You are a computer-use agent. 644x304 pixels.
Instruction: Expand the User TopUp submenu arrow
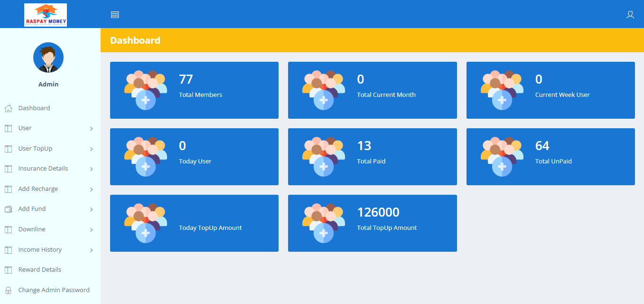(91, 149)
